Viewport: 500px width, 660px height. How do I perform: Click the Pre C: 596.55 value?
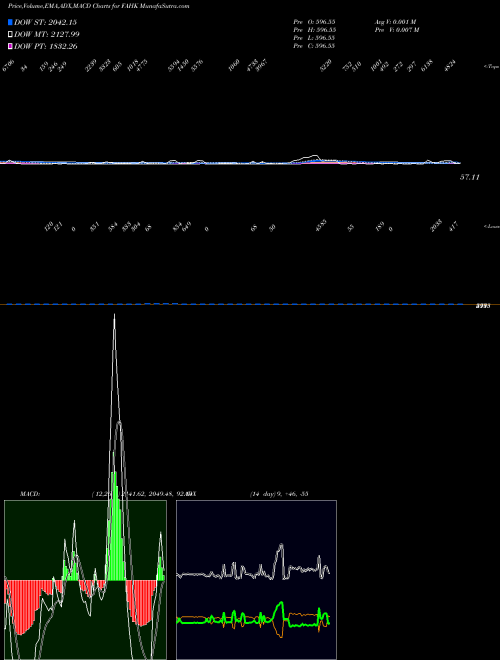314,45
